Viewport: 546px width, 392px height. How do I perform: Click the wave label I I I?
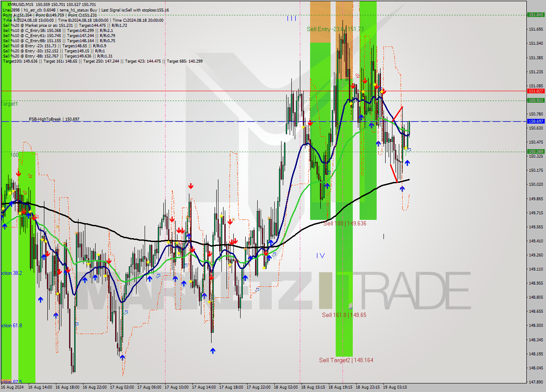pyautogui.click(x=291, y=18)
